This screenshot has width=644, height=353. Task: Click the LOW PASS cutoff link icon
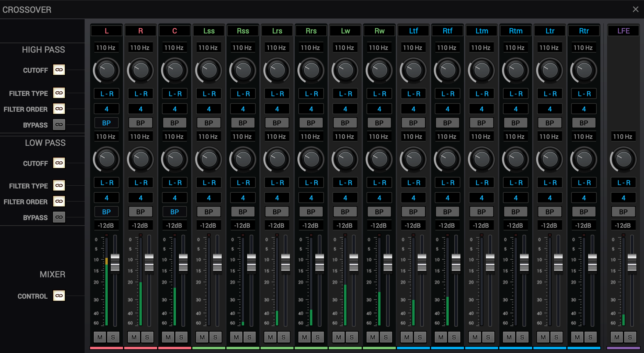(x=59, y=163)
